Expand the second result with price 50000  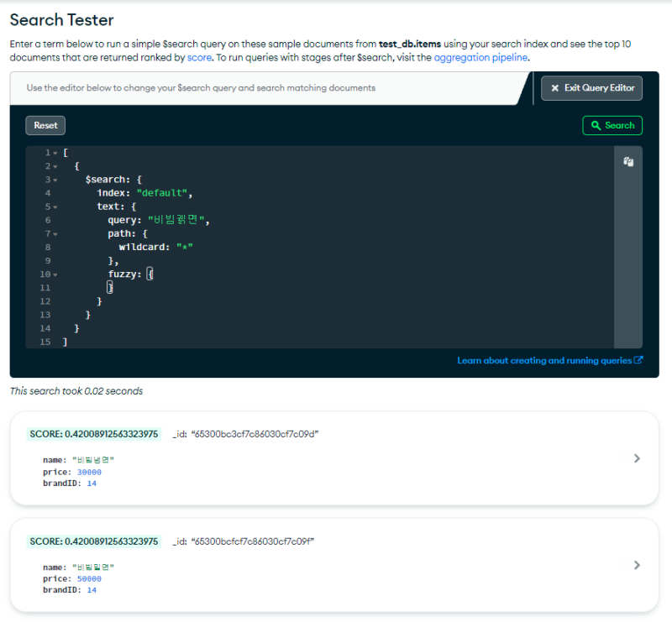[637, 565]
